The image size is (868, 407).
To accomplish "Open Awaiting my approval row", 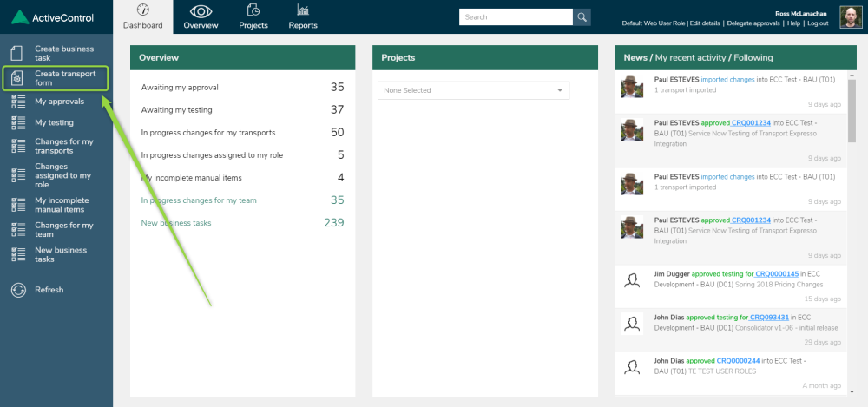I will click(242, 88).
